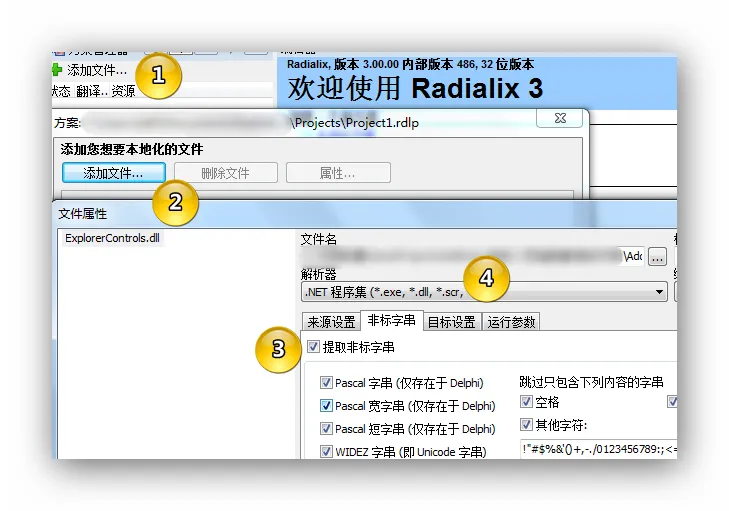
Task: Switch to the 来源设置 tab
Action: (x=331, y=322)
